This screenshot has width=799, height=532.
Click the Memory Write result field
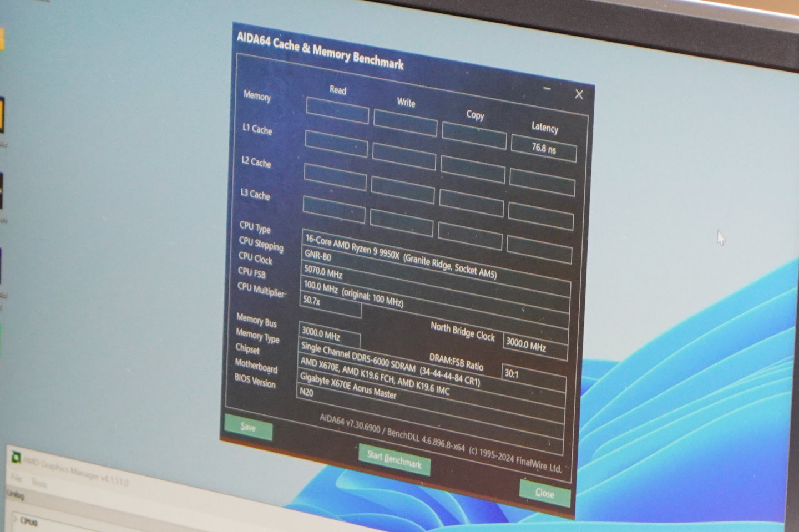tap(405, 123)
